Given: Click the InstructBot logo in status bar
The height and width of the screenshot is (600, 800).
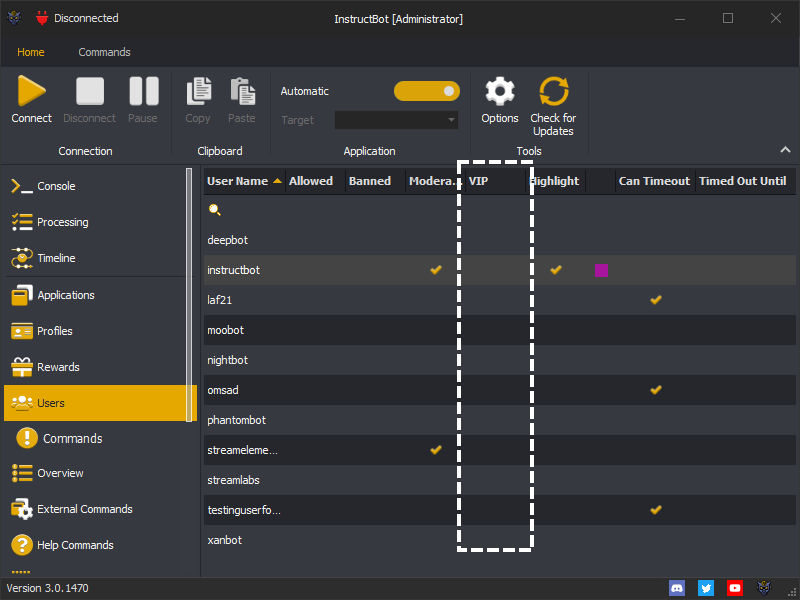Looking at the screenshot, I should tap(764, 588).
